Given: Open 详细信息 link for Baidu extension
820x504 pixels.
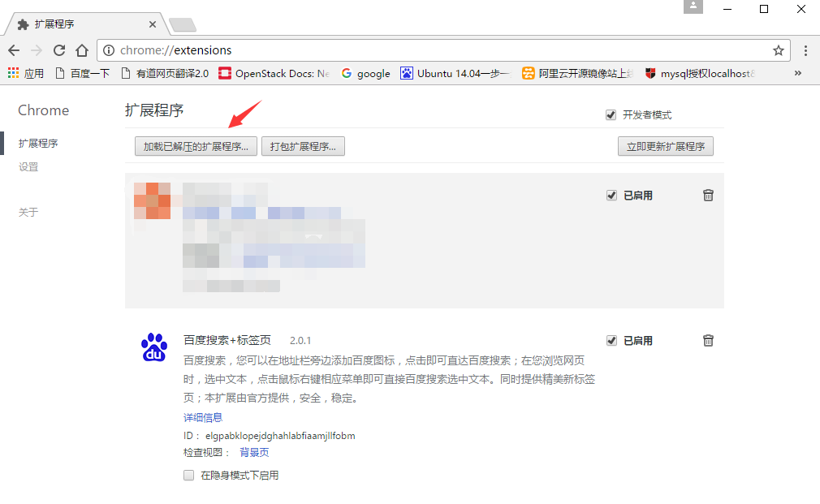Looking at the screenshot, I should tap(203, 417).
